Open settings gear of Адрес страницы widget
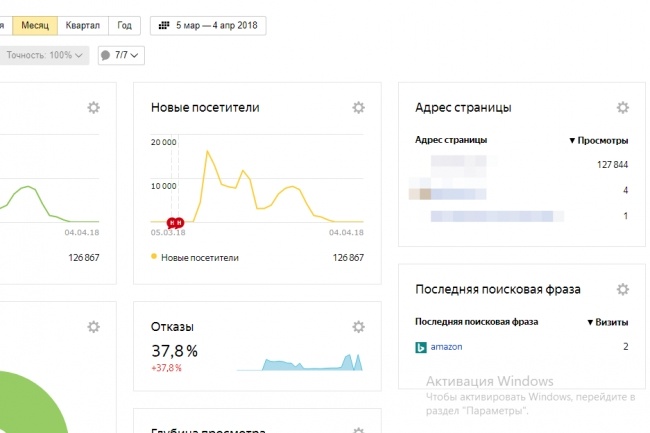650x433 pixels. coord(623,108)
